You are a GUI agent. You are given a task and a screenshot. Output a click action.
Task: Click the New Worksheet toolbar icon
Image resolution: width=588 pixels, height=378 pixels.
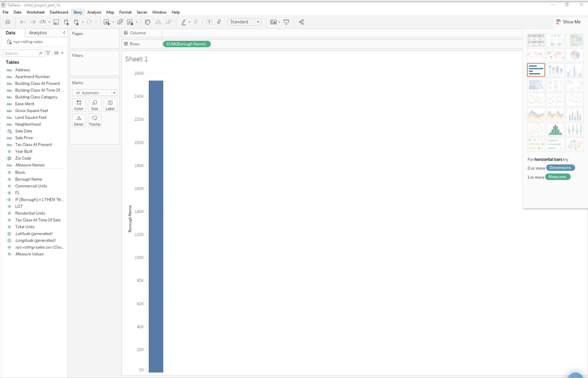click(x=106, y=22)
